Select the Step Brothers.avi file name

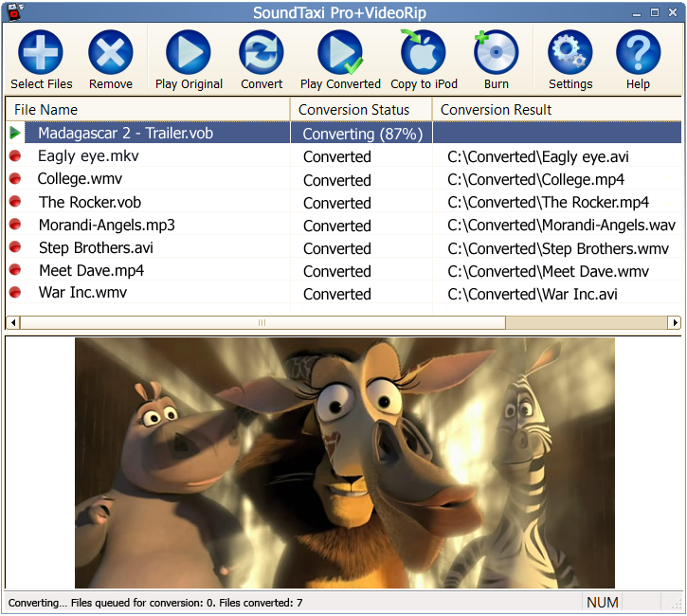(96, 247)
